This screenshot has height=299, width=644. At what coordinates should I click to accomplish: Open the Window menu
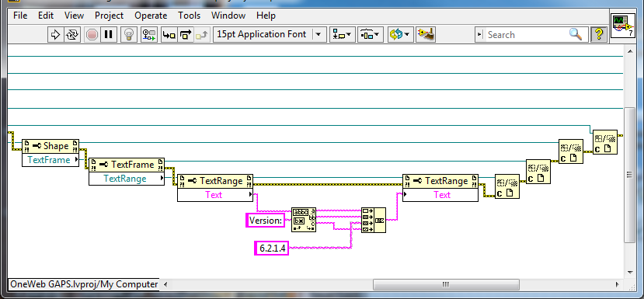point(228,16)
